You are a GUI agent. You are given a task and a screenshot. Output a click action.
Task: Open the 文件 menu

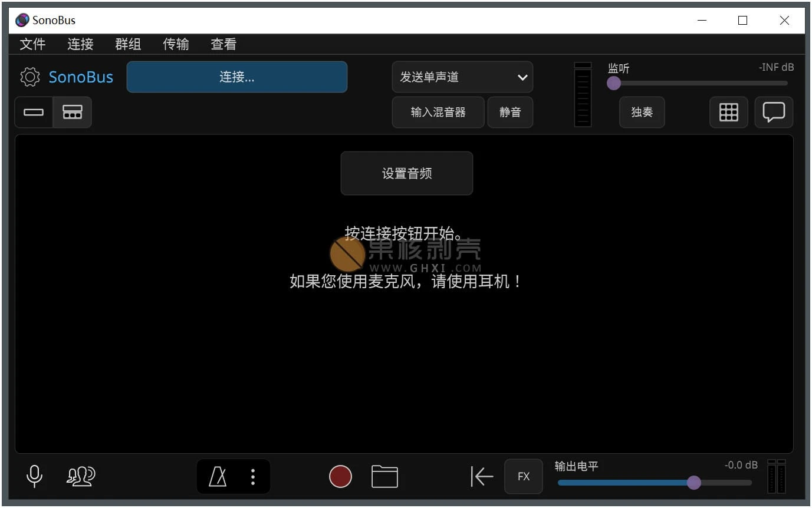33,44
